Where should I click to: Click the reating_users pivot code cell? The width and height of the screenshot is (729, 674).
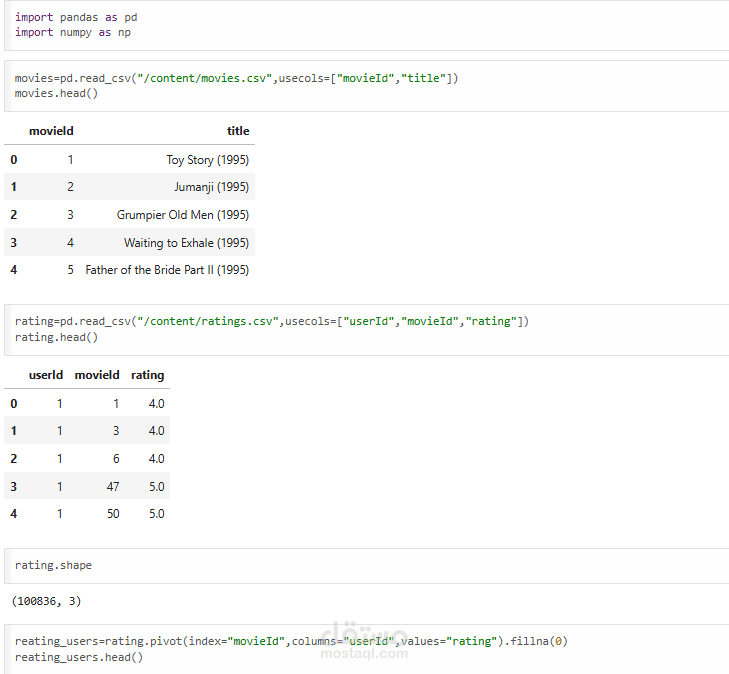(x=367, y=649)
